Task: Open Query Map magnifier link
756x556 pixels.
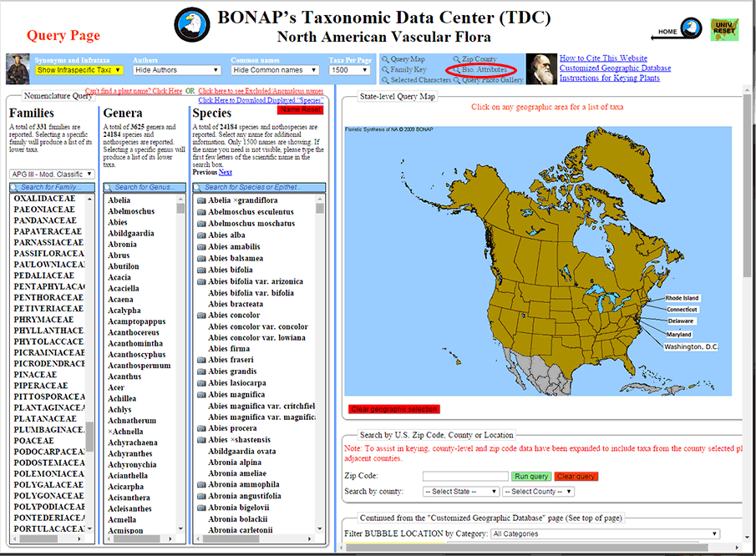Action: click(403, 59)
